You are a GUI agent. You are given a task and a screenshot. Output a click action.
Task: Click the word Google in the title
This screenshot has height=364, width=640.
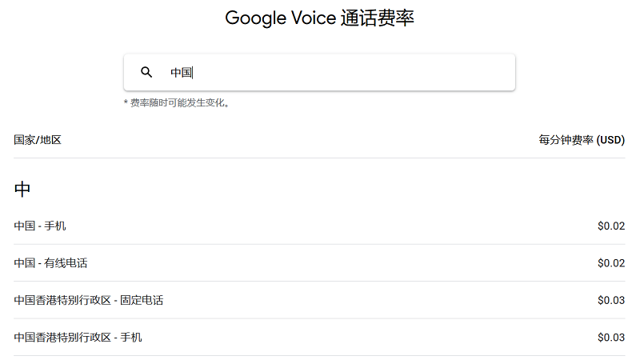click(255, 18)
